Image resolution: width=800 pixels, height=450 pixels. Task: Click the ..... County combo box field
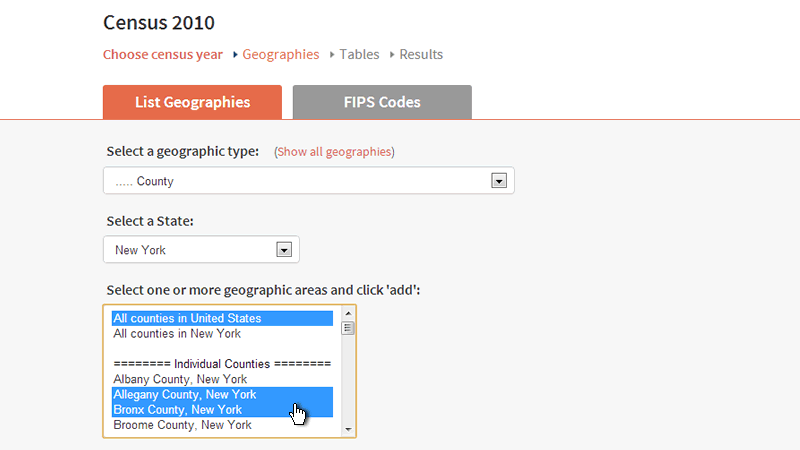(x=309, y=181)
